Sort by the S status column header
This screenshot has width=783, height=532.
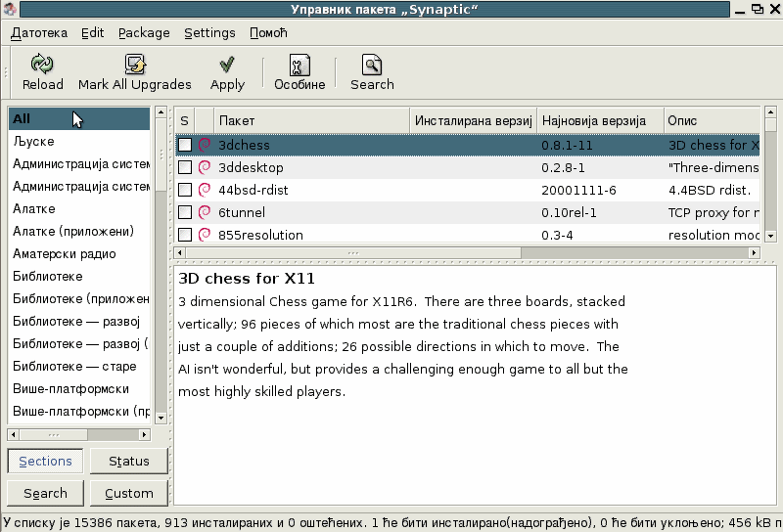click(x=184, y=120)
